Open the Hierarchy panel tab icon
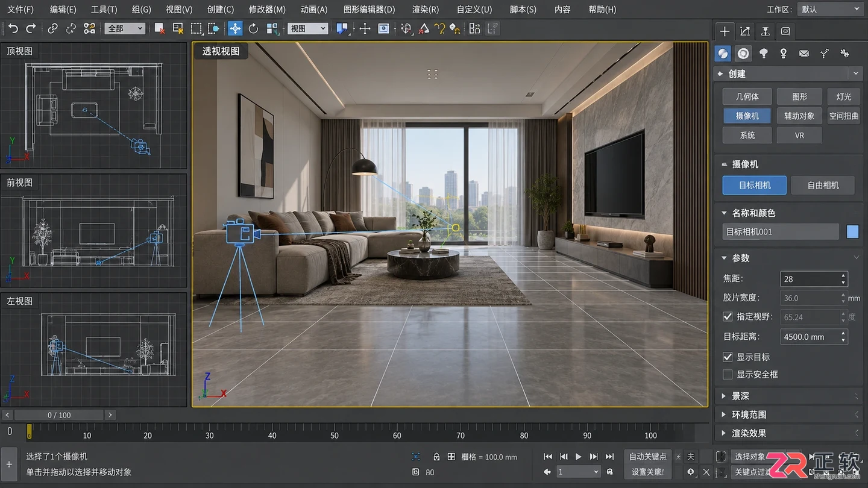868x488 pixels. point(765,31)
